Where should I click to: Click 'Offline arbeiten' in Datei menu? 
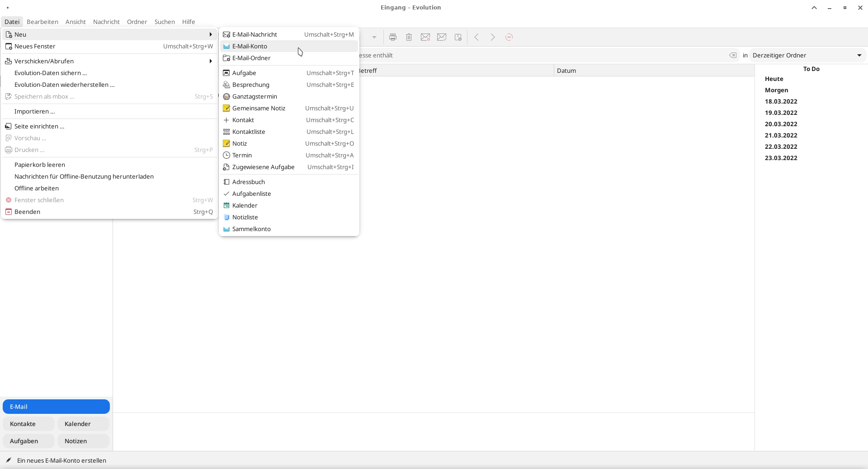point(110,188)
